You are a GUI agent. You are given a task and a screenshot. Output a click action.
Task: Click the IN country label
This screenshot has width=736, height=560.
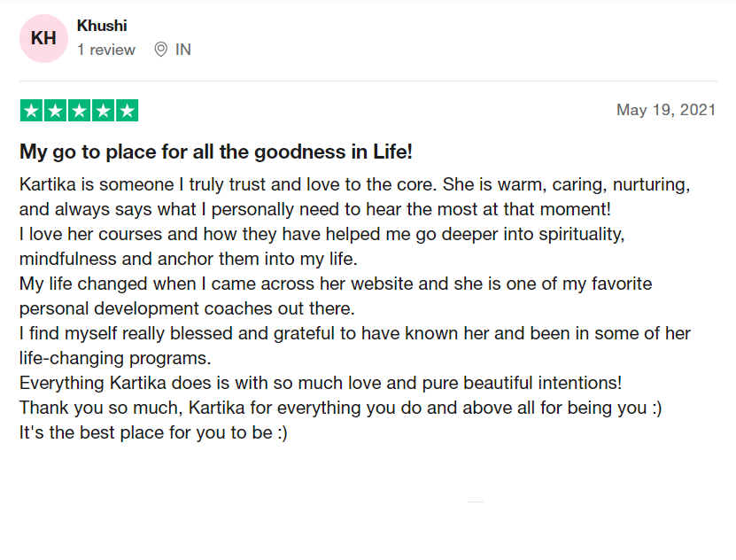coord(183,50)
